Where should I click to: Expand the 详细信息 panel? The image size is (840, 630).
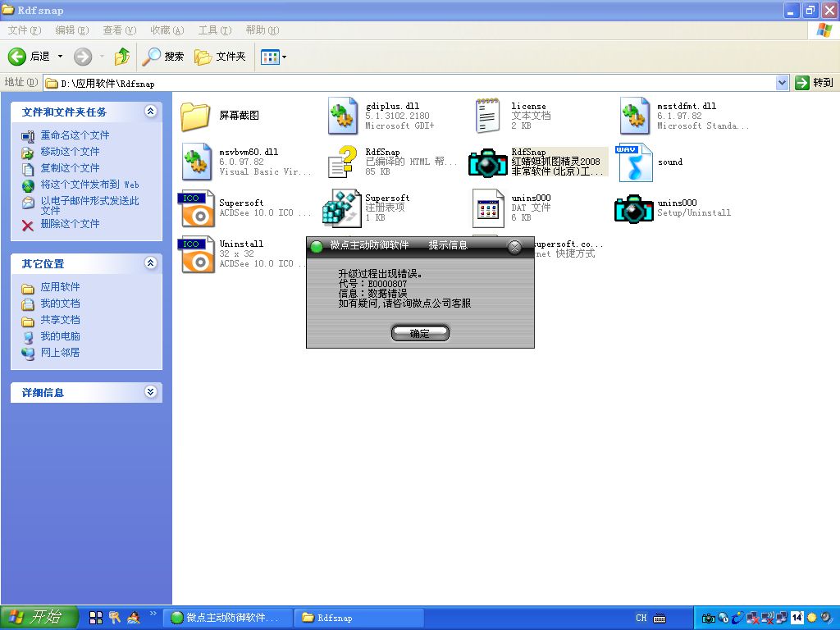pyautogui.click(x=151, y=392)
